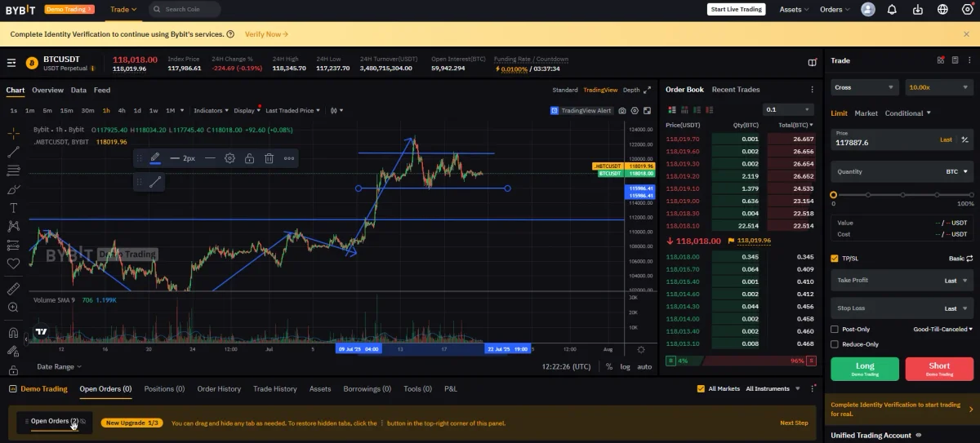
Task: Expand chart to fullscreen
Action: point(648,110)
